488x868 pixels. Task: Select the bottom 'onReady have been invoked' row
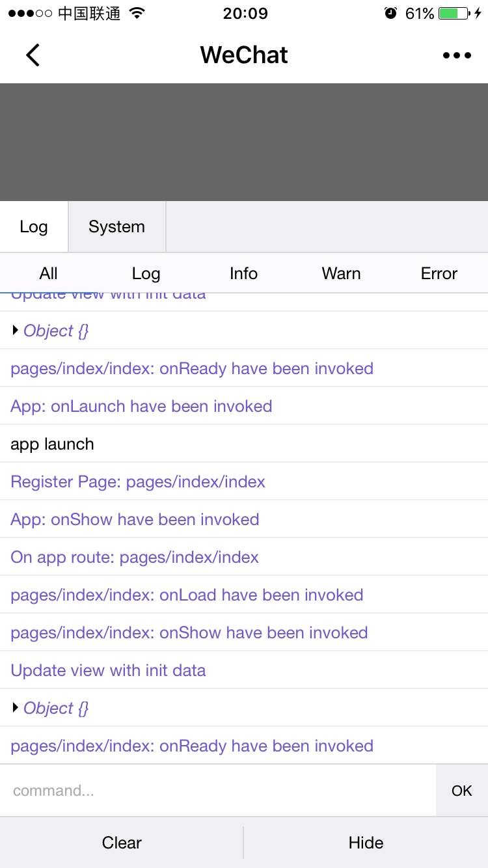coord(244,746)
